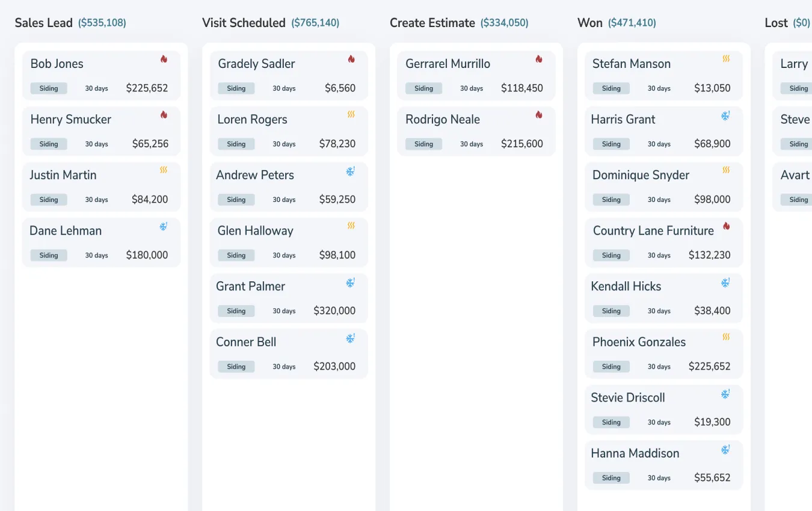Click the flame icon on Rodrigo Neale card
This screenshot has width=812, height=511.
click(x=539, y=114)
